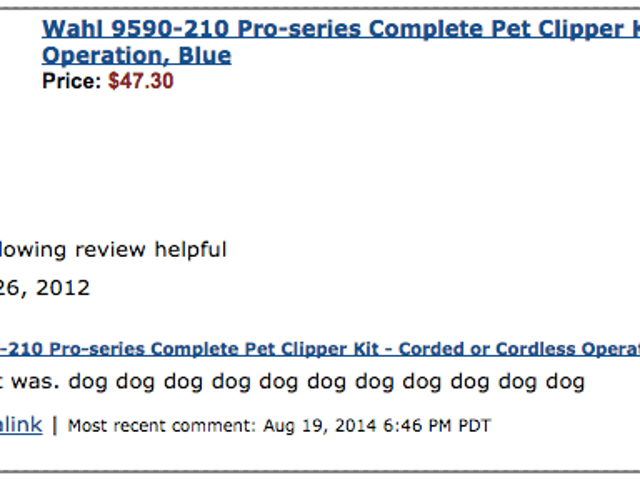Click the $47.30 price amount
This screenshot has width=640, height=480.
(x=141, y=81)
